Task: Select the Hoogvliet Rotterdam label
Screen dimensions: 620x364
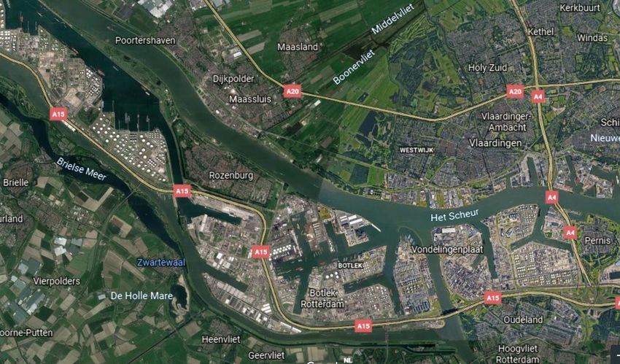Action: click(x=518, y=354)
